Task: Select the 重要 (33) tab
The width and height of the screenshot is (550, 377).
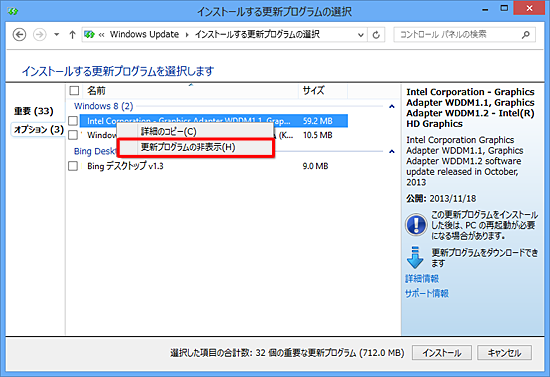Action: click(34, 111)
